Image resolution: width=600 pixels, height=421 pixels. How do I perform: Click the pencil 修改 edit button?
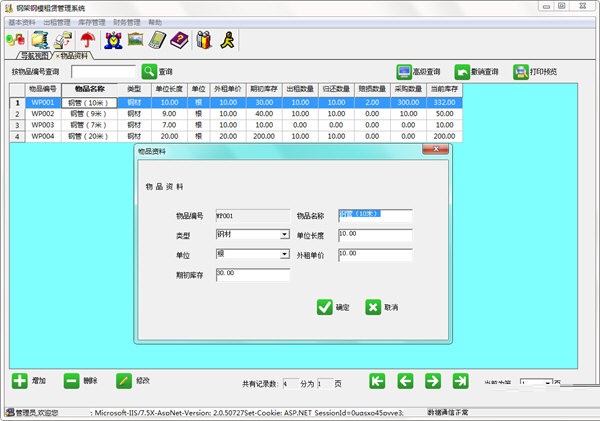click(124, 381)
